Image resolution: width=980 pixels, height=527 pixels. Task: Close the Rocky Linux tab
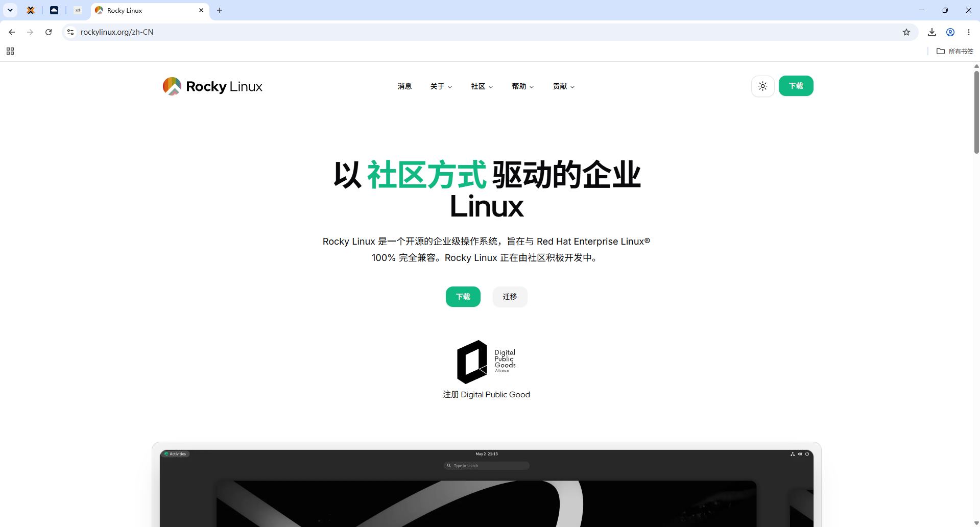tap(201, 10)
